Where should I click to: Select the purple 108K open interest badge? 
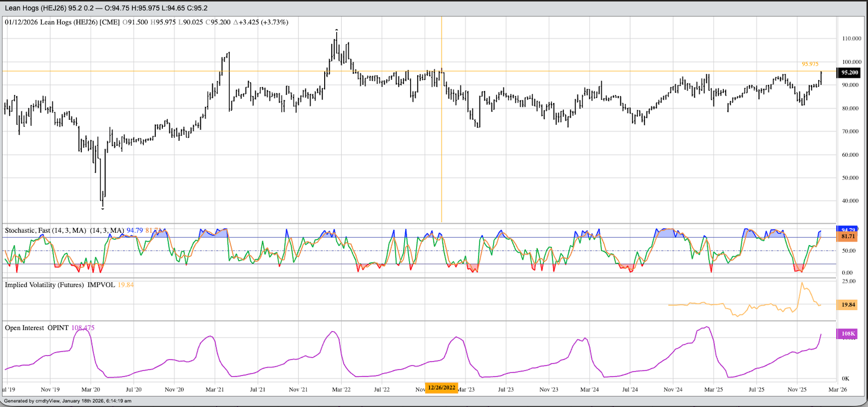coord(847,334)
